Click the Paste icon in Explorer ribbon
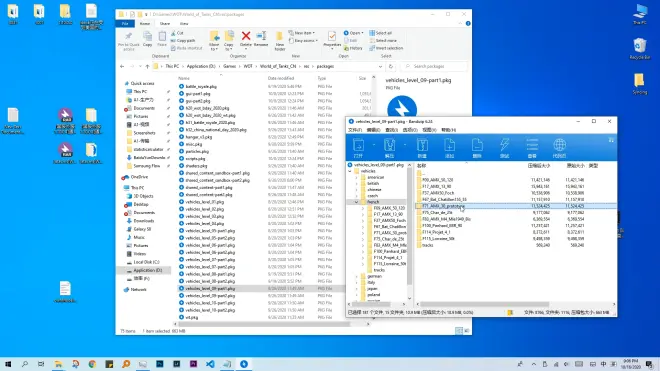 (x=162, y=39)
